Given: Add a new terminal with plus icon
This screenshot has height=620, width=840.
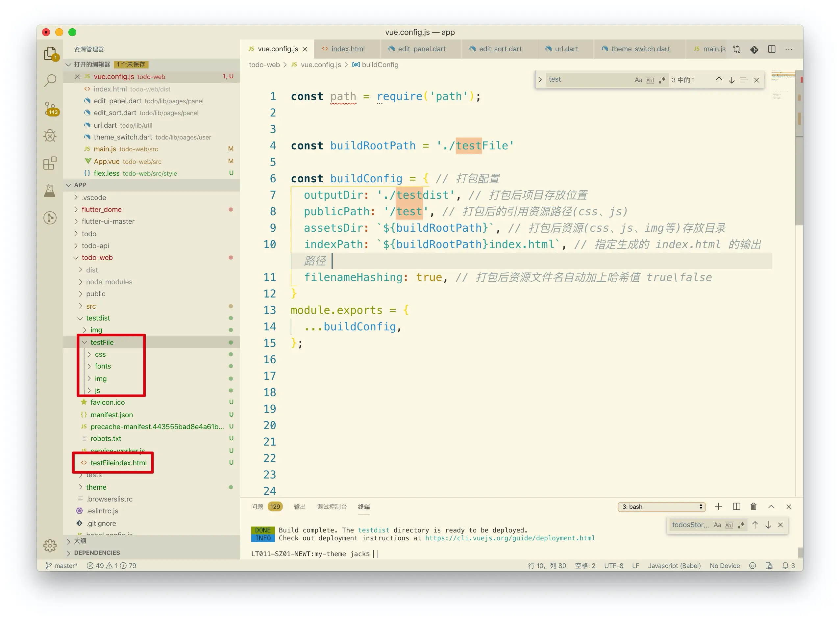Looking at the screenshot, I should (x=718, y=507).
